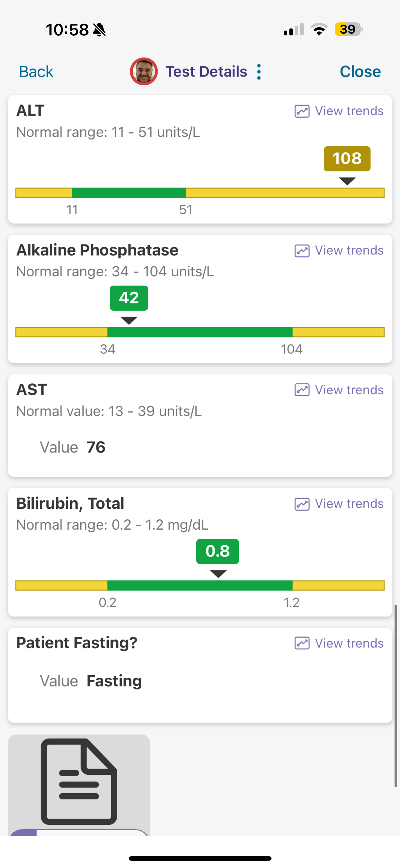Open the document attachment icon
The image size is (400, 868).
pos(79,781)
